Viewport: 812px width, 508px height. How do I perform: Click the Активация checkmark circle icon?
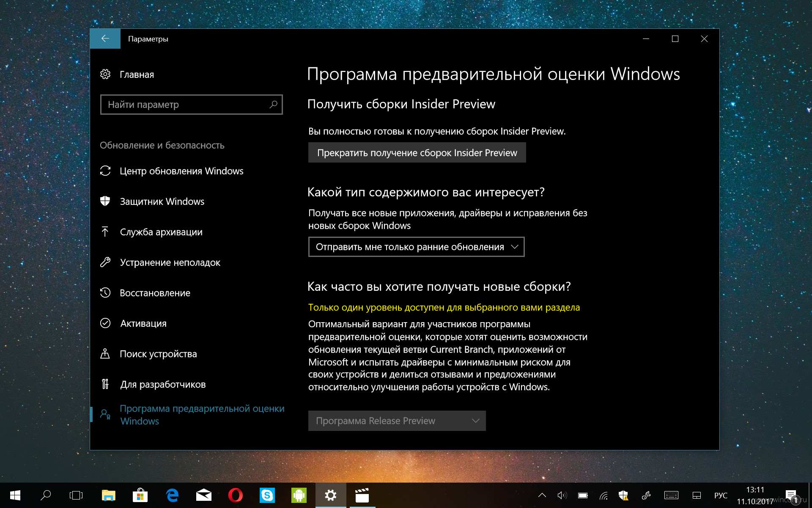point(105,323)
